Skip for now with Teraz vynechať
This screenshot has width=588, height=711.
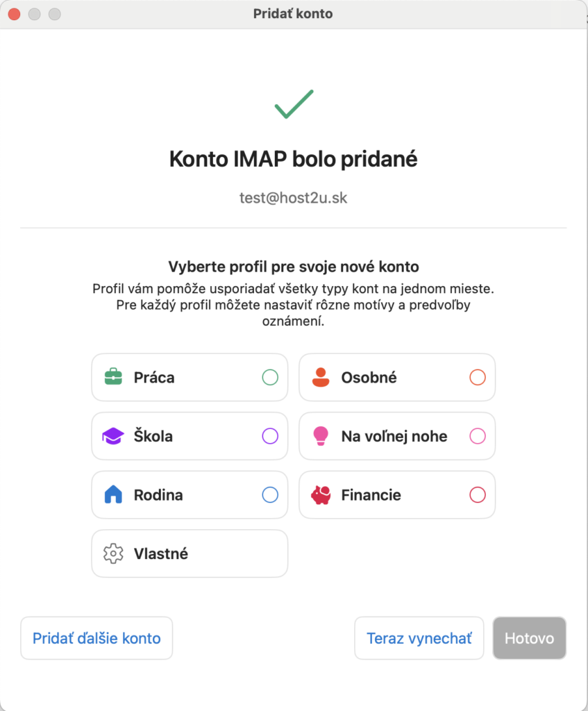[x=419, y=638]
